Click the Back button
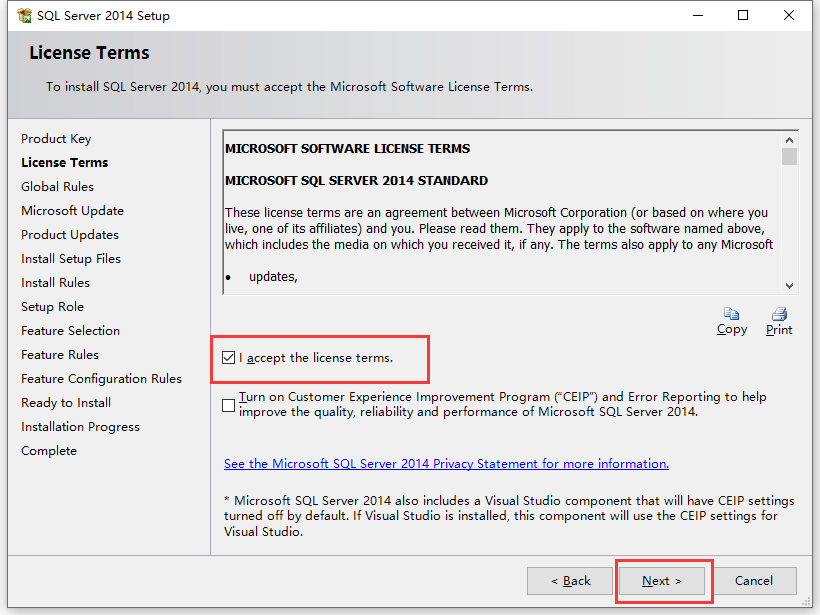Viewport: 820px width, 615px height. (x=569, y=580)
